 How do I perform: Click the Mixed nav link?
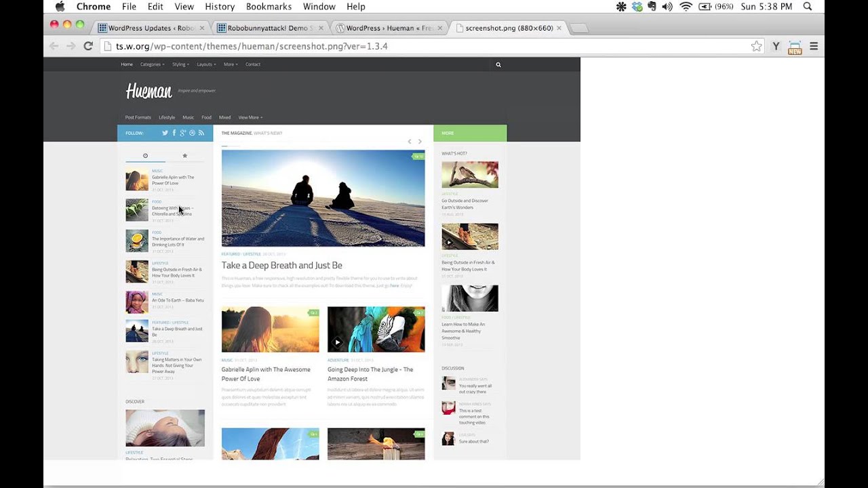[224, 117]
